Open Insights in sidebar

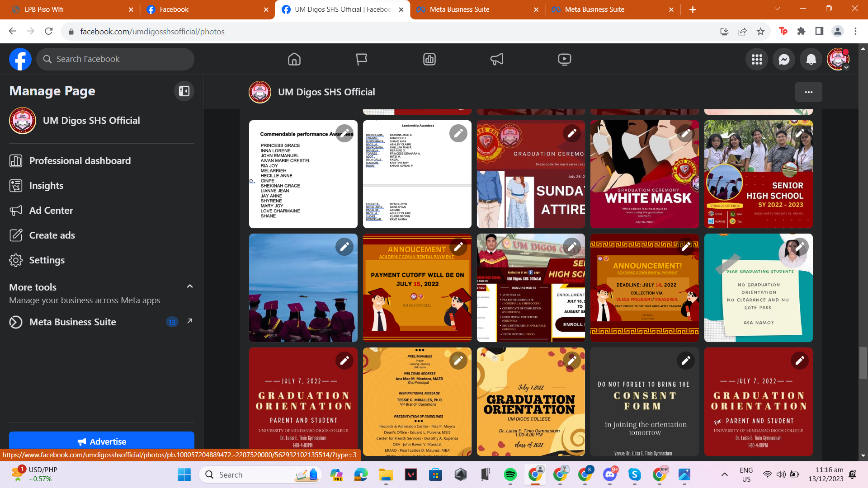click(102, 186)
